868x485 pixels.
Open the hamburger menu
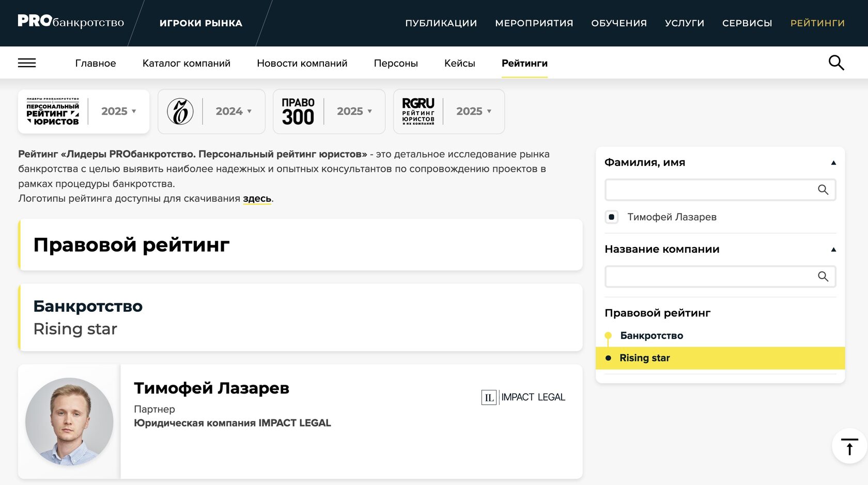tap(27, 63)
